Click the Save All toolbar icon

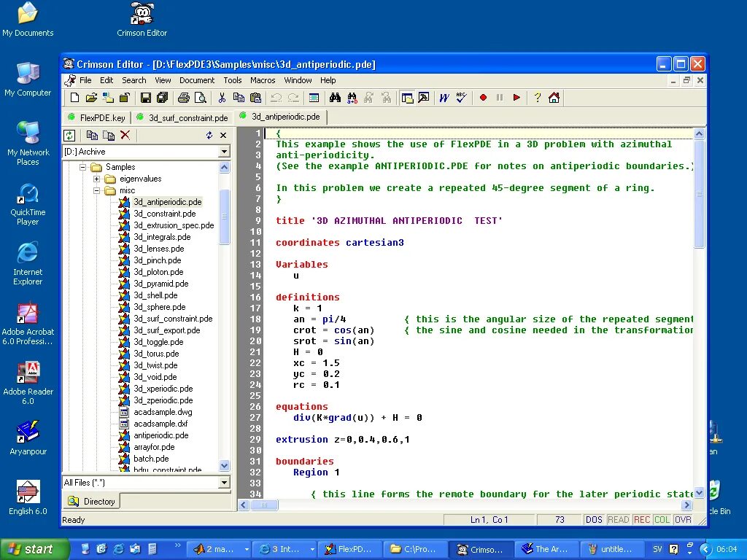tap(163, 98)
